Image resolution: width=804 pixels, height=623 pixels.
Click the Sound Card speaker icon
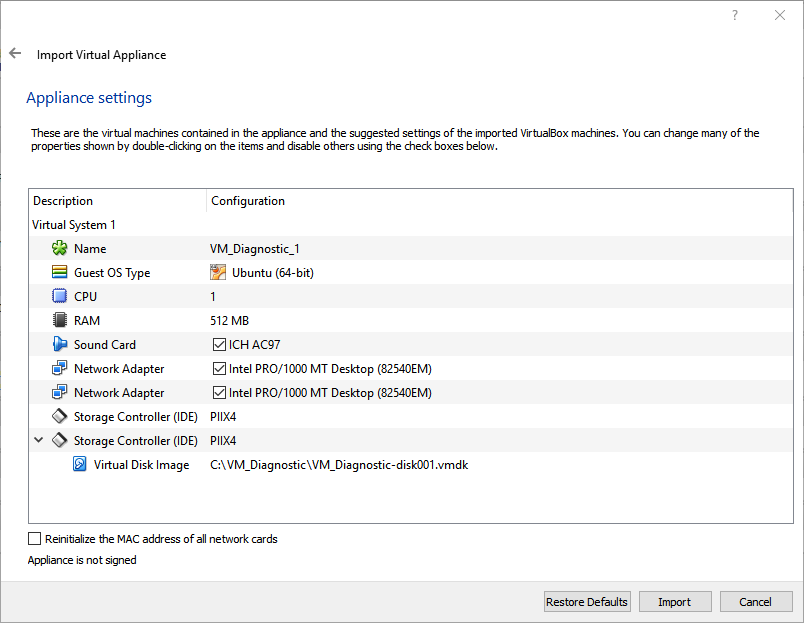[59, 344]
